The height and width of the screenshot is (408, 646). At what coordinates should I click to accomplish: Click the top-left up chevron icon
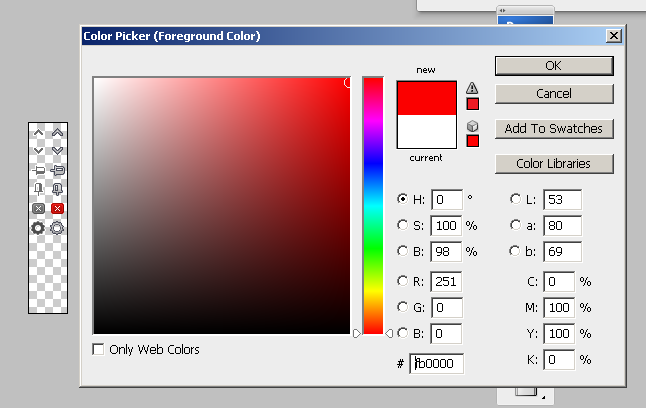[x=38, y=132]
